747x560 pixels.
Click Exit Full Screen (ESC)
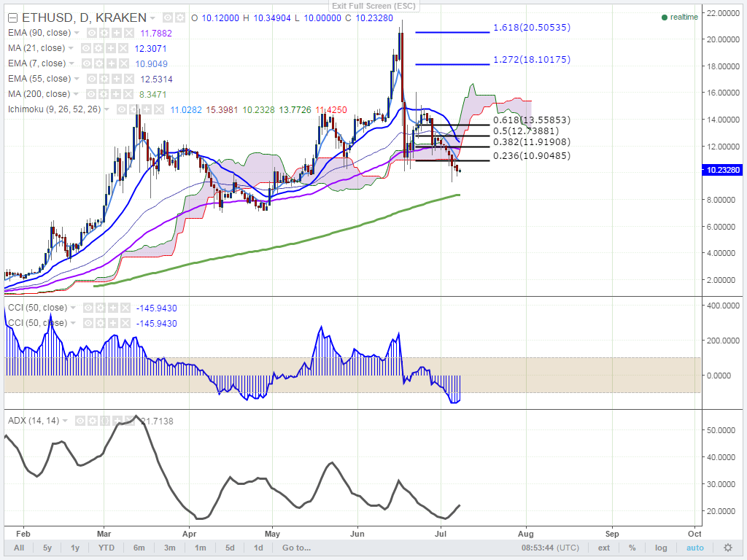coord(374,6)
